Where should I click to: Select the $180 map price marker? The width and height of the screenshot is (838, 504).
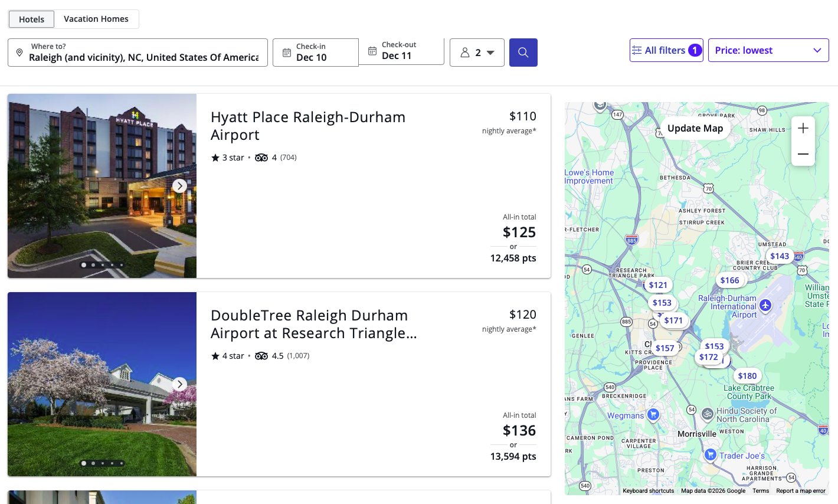[747, 376]
